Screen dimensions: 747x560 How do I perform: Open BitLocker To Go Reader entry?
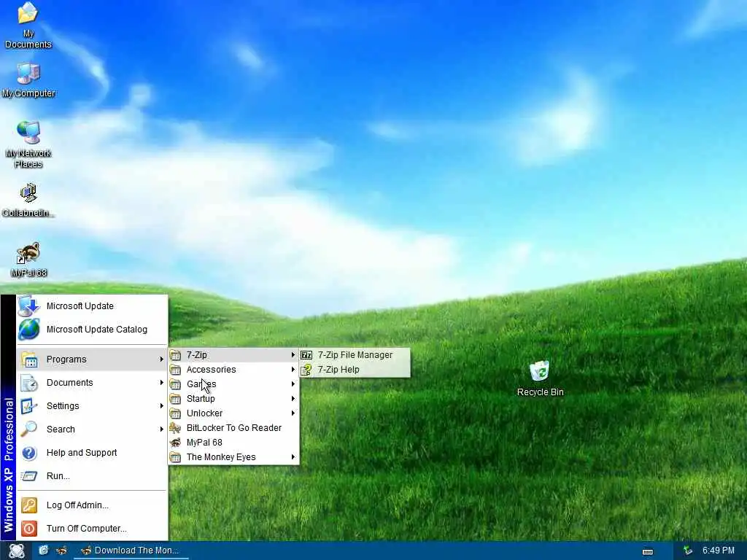[233, 428]
